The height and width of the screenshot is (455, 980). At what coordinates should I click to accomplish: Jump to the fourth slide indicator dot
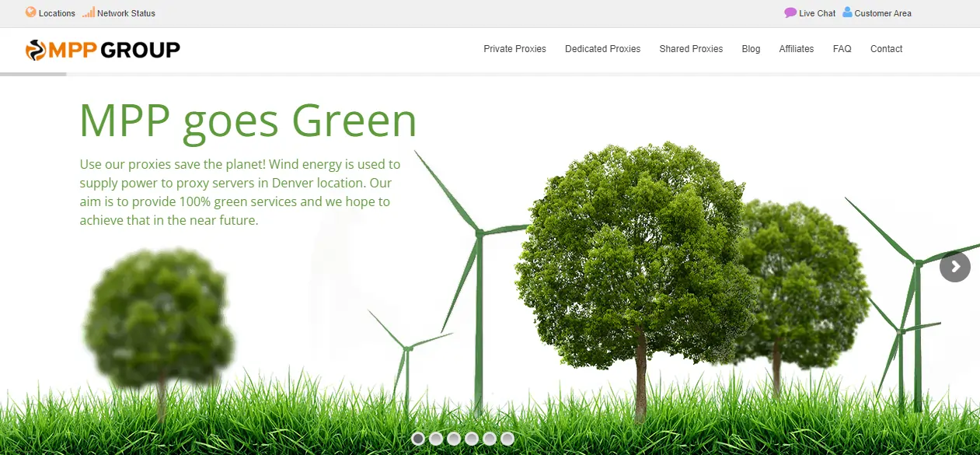click(472, 439)
